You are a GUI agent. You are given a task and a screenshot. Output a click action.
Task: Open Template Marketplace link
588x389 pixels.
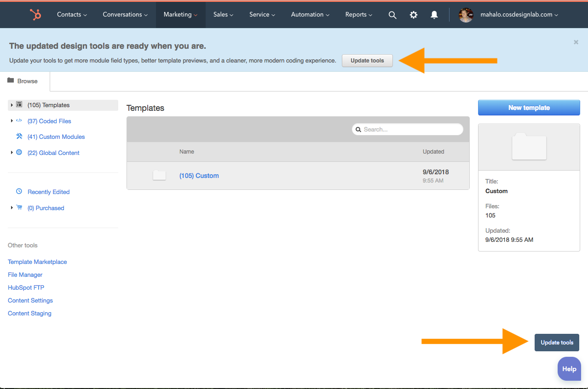[37, 262]
